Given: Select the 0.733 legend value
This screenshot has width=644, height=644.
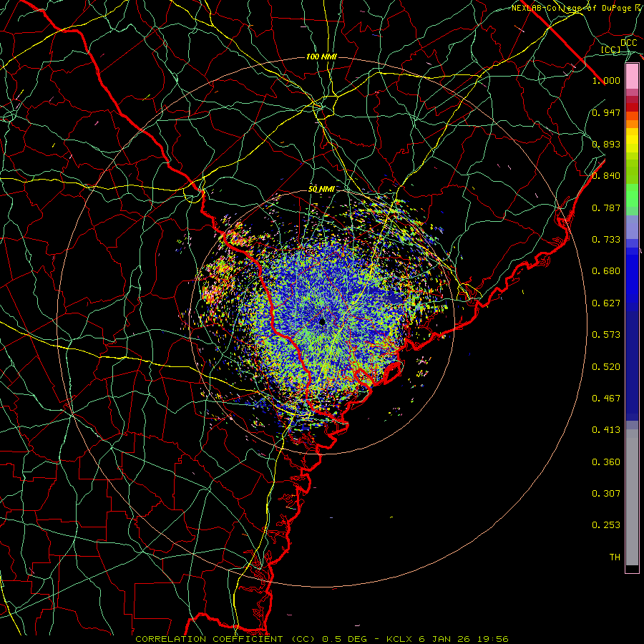Looking at the screenshot, I should (x=606, y=240).
